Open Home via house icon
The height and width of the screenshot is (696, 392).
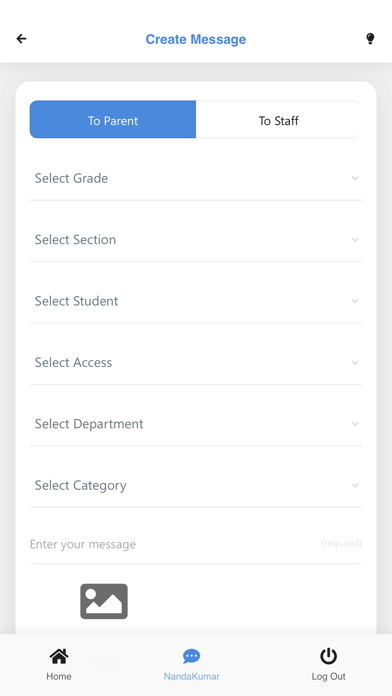59,656
